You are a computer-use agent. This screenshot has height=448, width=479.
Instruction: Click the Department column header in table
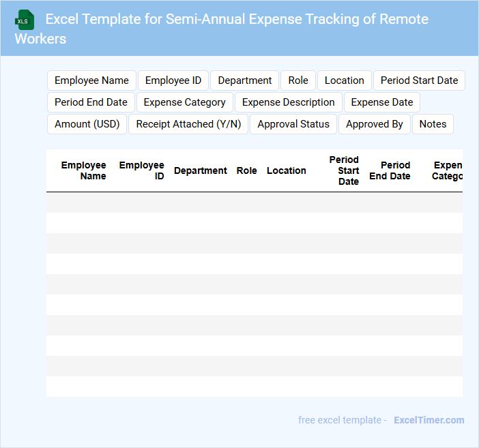coord(200,170)
